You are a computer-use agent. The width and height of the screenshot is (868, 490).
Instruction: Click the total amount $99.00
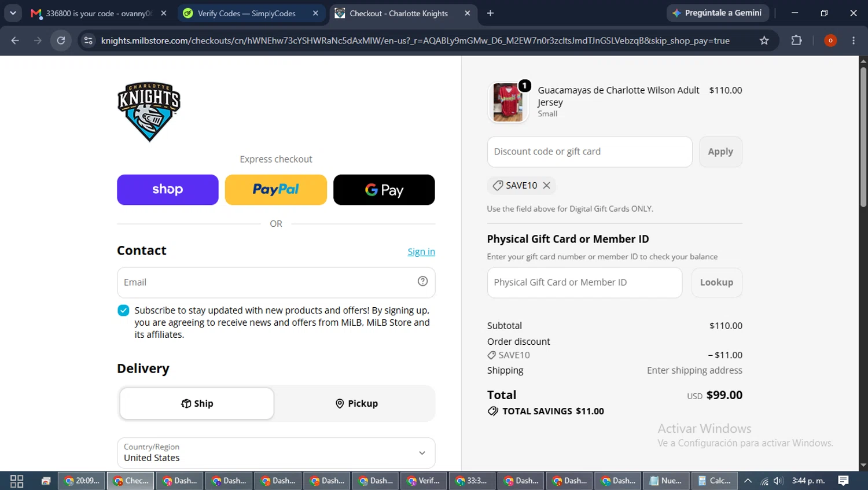724,395
